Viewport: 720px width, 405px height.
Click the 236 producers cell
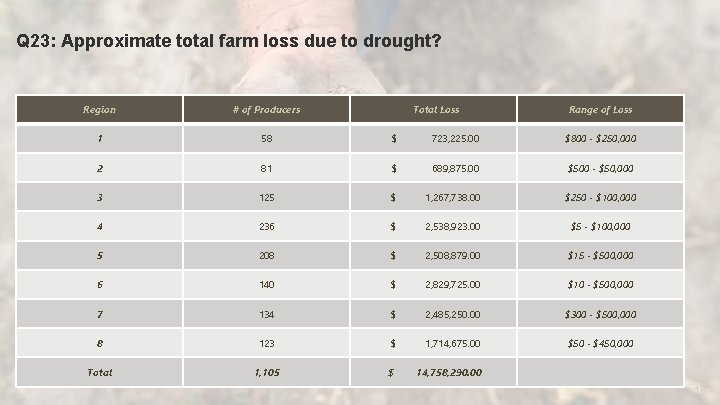(x=266, y=227)
